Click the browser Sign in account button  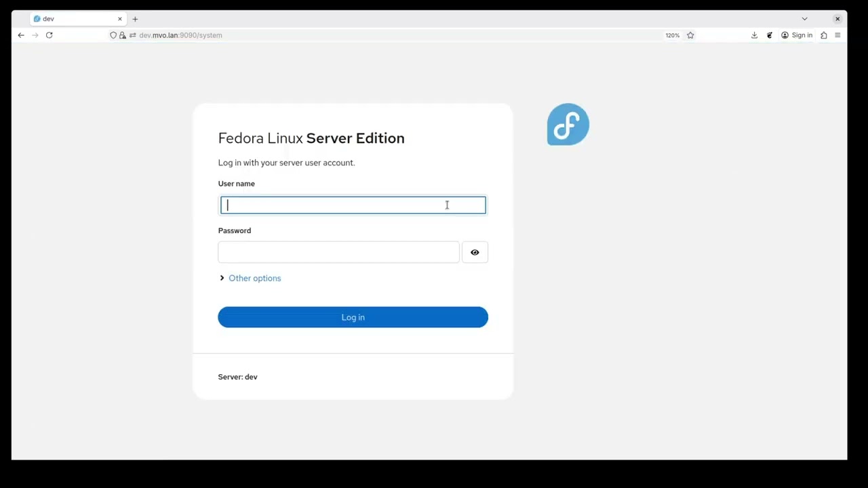coord(797,35)
